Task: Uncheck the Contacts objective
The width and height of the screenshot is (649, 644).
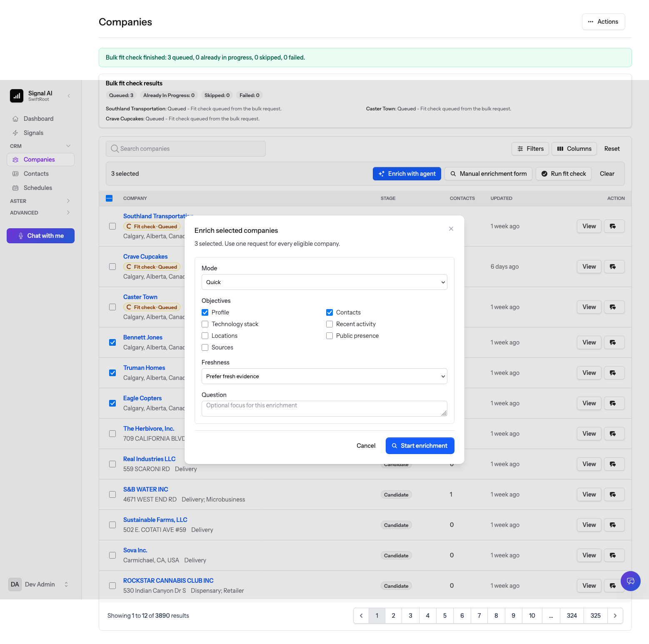Action: coord(329,312)
